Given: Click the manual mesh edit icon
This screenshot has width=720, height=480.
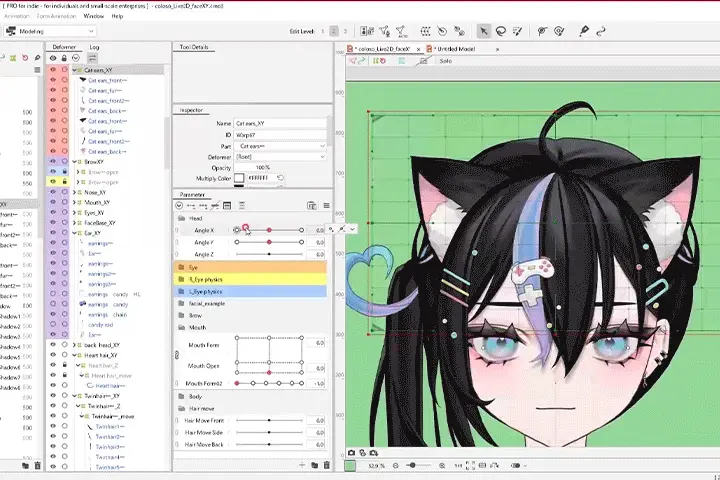Looking at the screenshot, I should pyautogui.click(x=384, y=31).
